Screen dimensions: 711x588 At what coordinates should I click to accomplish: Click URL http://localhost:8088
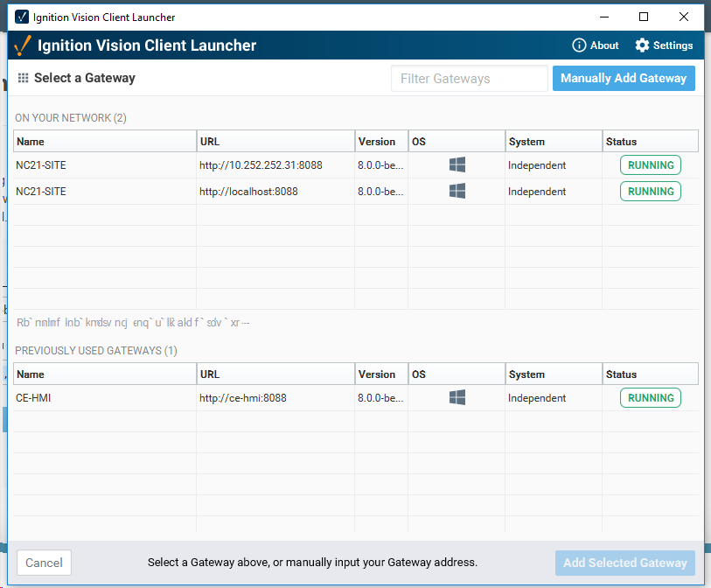click(248, 192)
